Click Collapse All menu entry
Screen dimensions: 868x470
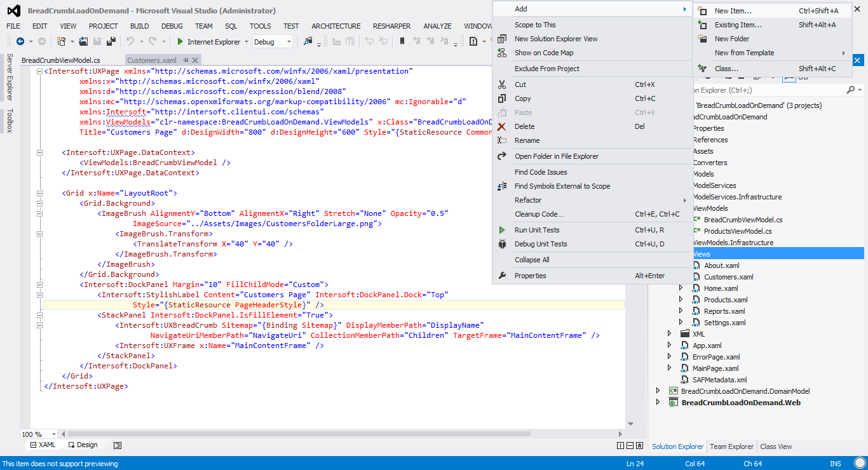[x=592, y=260]
